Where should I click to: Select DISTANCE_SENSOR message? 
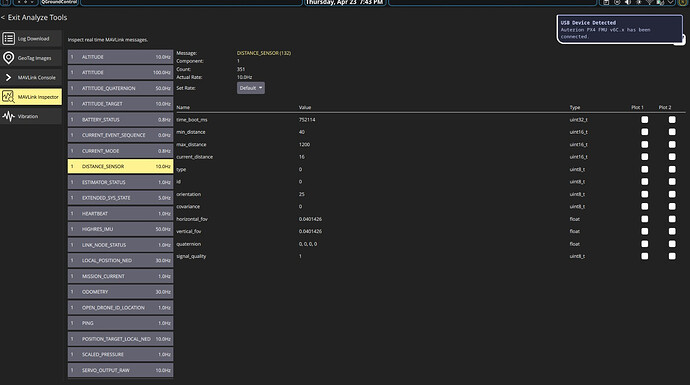(120, 166)
